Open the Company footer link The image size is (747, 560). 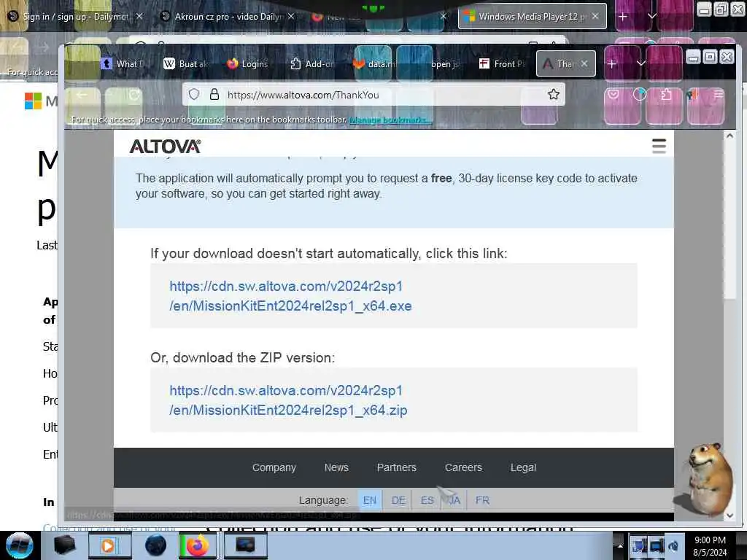coord(274,467)
